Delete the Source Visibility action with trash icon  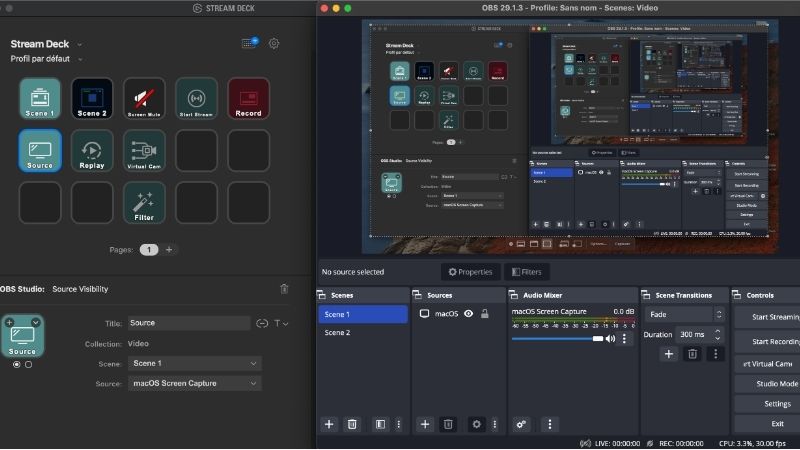coord(284,289)
